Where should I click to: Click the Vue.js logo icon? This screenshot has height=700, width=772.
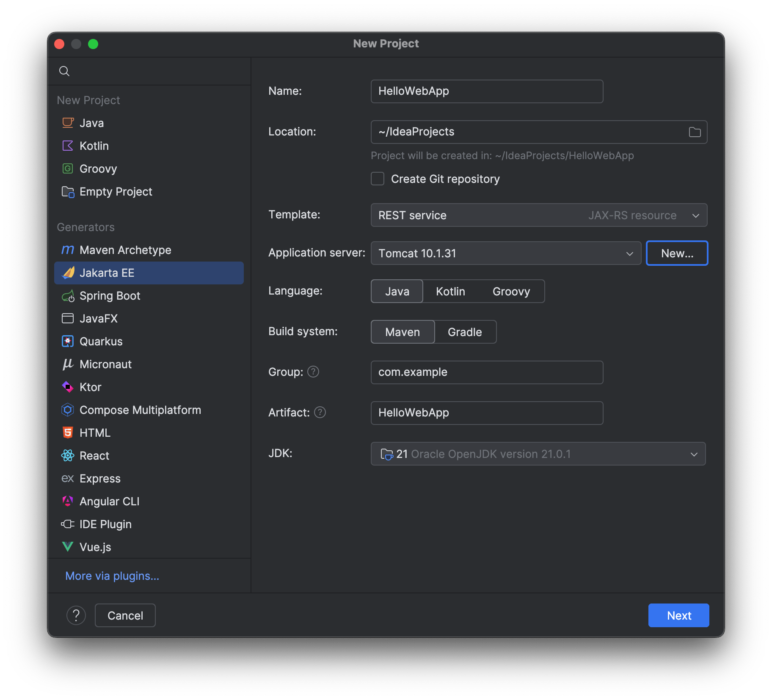[68, 547]
